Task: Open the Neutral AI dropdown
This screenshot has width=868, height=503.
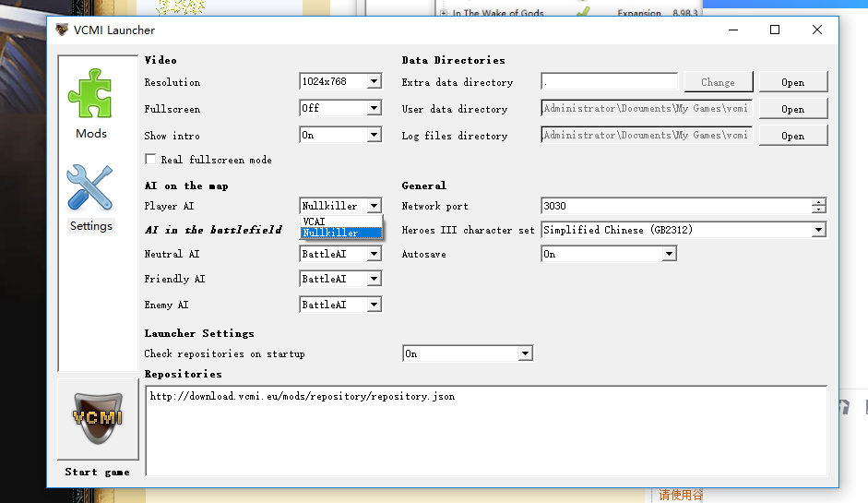Action: tap(339, 254)
